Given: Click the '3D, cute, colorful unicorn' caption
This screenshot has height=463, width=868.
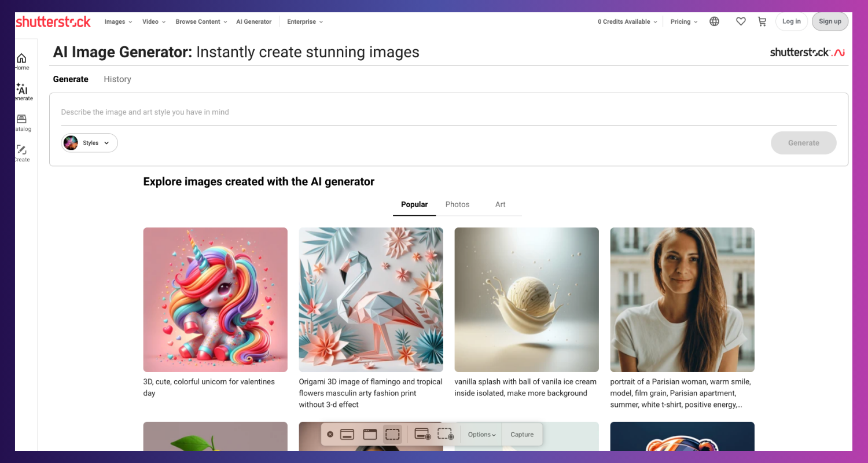Looking at the screenshot, I should (209, 387).
